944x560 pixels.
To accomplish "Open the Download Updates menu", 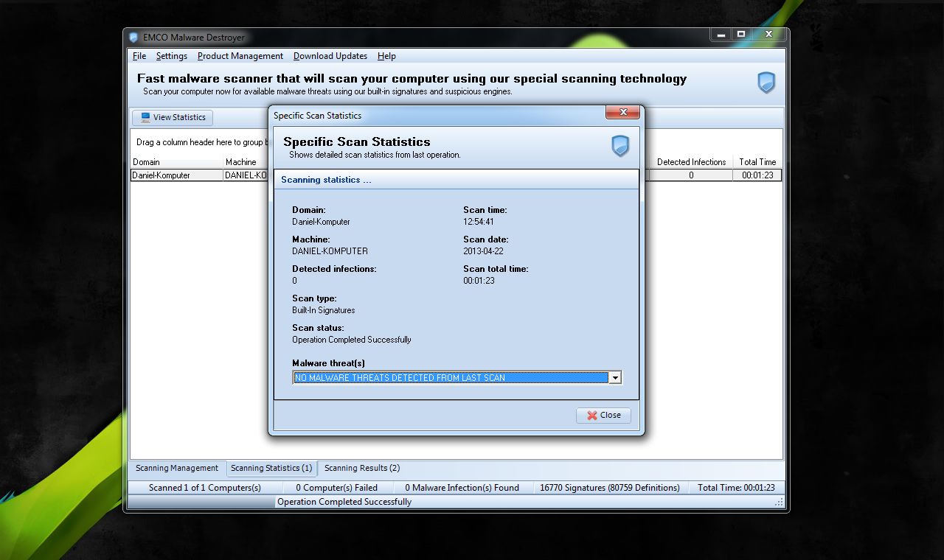I will tap(330, 56).
